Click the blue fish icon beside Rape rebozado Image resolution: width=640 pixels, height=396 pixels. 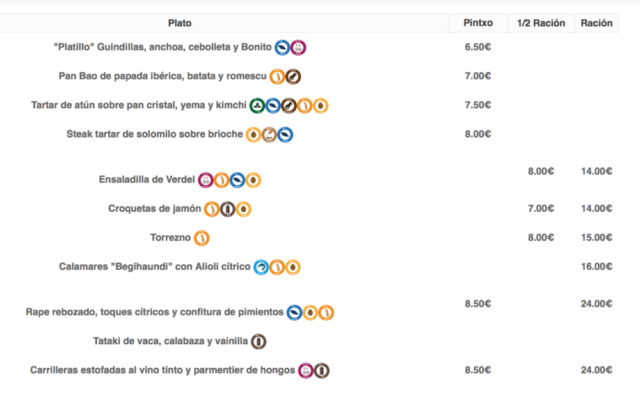[x=294, y=313]
